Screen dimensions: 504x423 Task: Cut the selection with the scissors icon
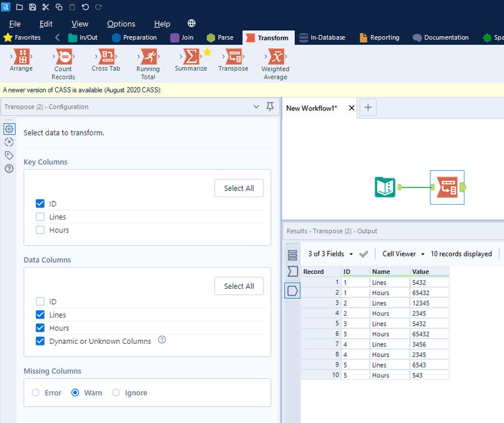(x=46, y=7)
